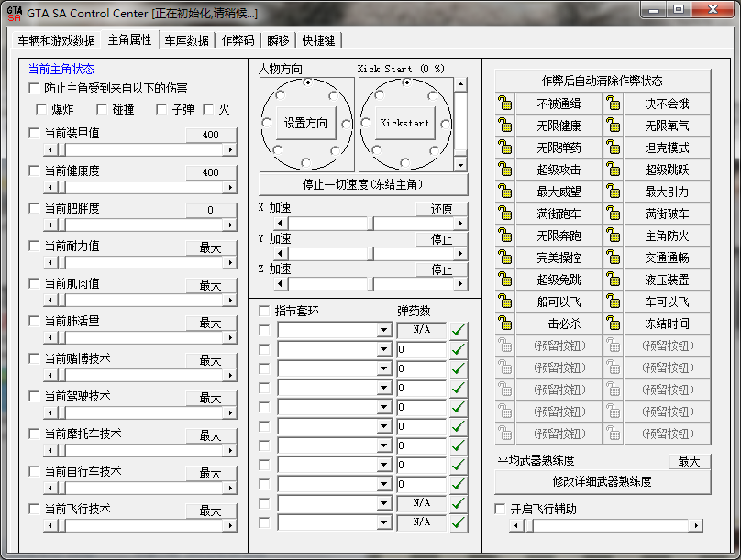The height and width of the screenshot is (560, 741).
Task: Enable the 当前装甲值 checkbox
Action: [34, 133]
